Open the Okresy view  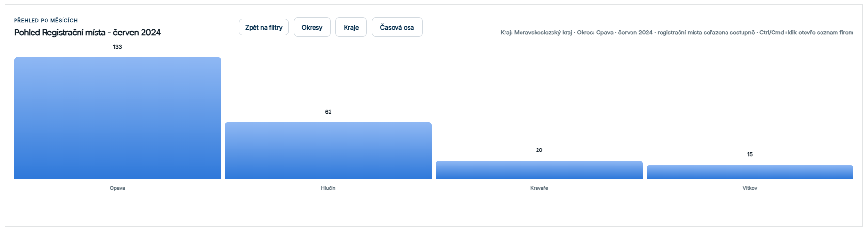click(312, 27)
